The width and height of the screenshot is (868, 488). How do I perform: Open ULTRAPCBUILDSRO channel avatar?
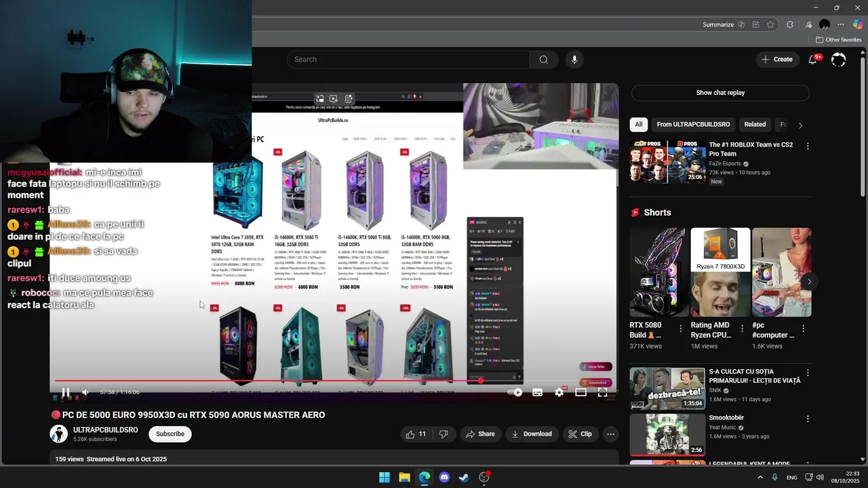point(59,434)
